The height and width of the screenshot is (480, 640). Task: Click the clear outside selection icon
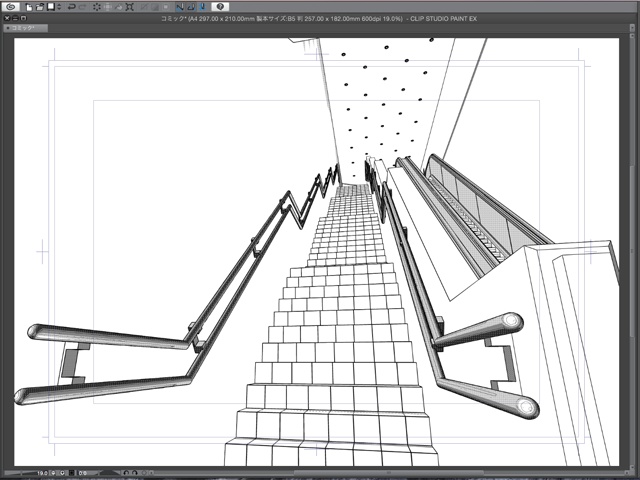pyautogui.click(x=108, y=7)
